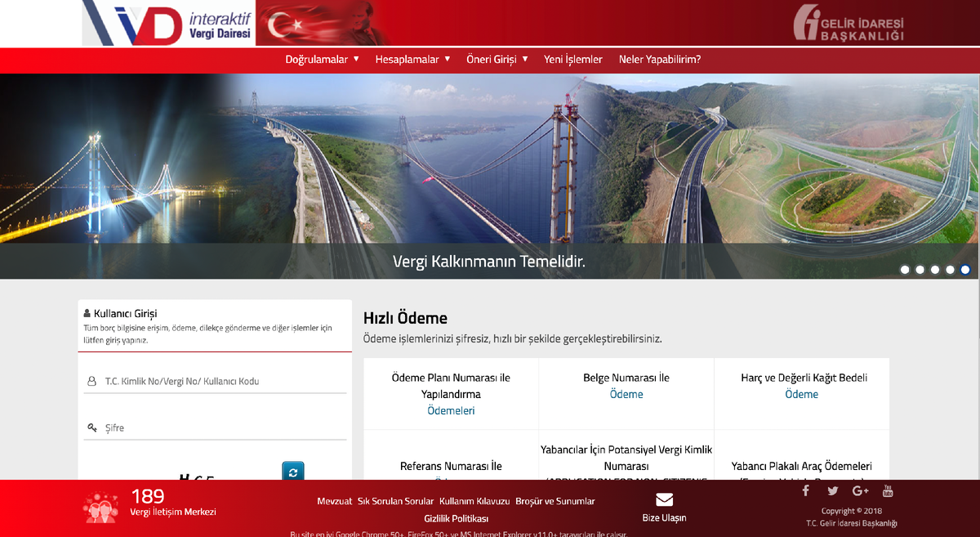Open the Doğrulamalar dropdown menu
Viewport: 980px width, 537px height.
pos(322,60)
